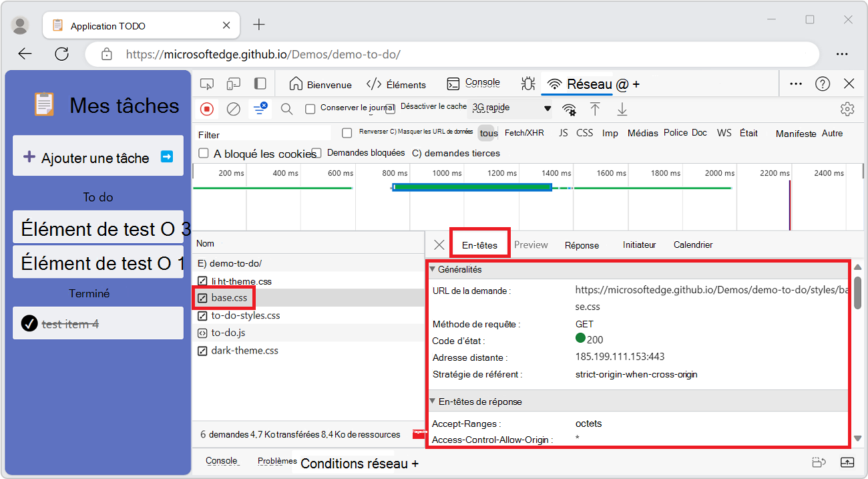Open the Éléments panel tab

click(x=396, y=85)
